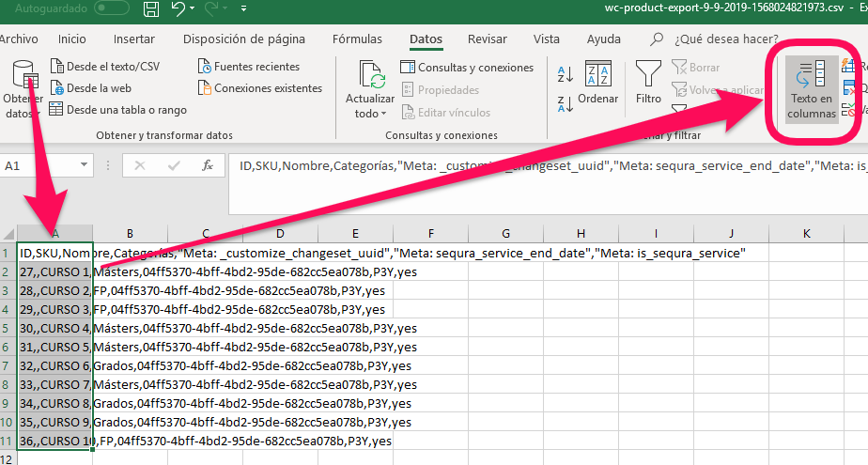The height and width of the screenshot is (465, 868).
Task: Select column K header
Action: (807, 234)
